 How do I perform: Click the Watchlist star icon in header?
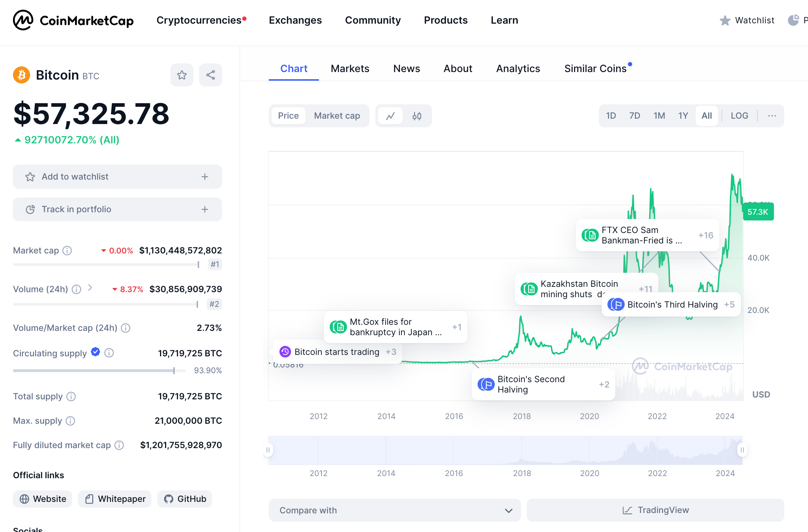click(725, 20)
